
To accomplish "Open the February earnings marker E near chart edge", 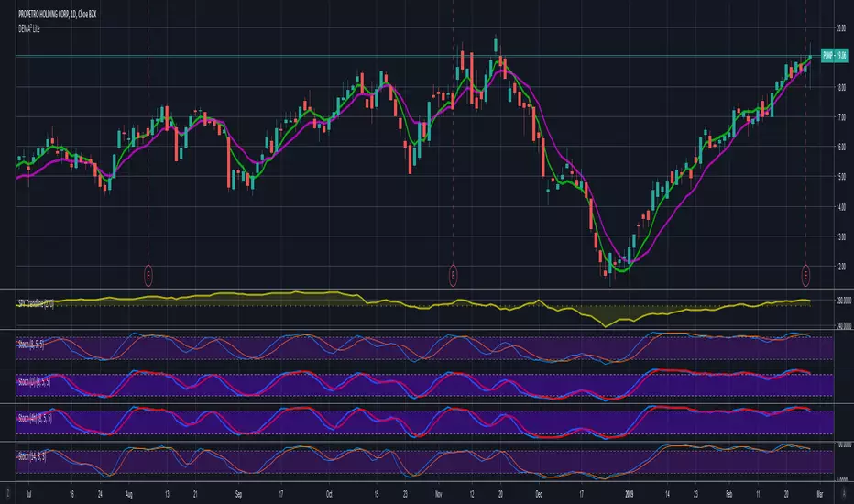I will click(805, 276).
